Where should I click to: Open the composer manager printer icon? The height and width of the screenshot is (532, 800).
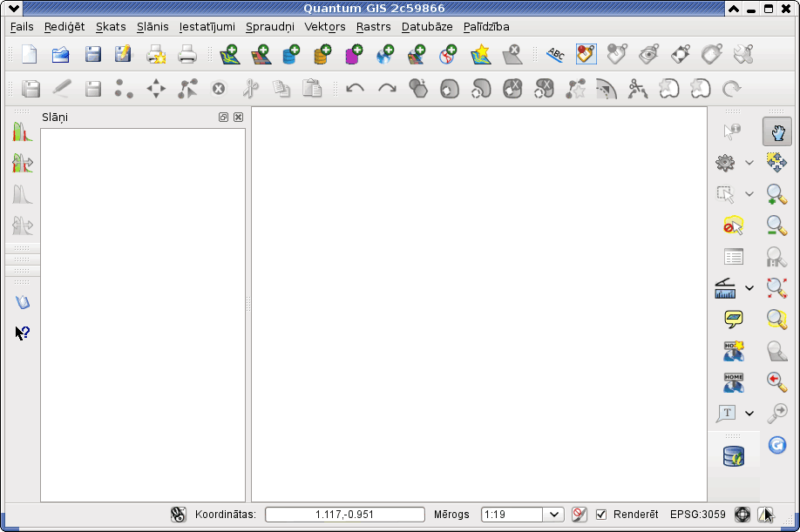coord(186,55)
